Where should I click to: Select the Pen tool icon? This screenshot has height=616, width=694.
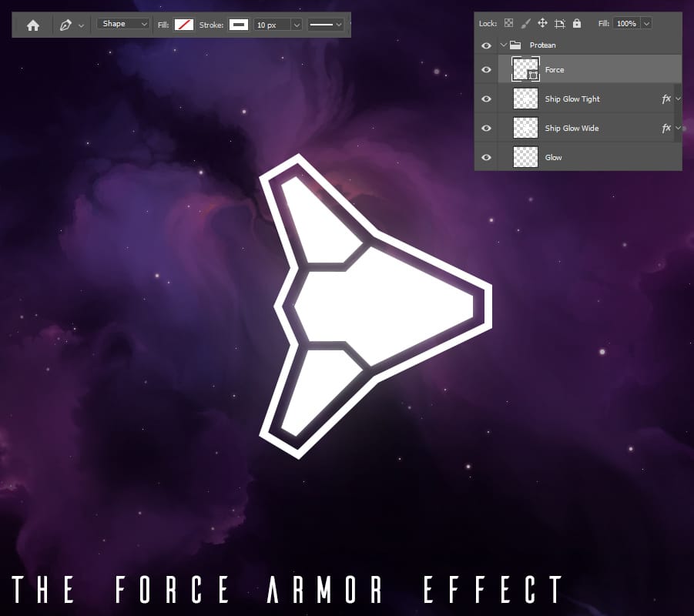65,25
